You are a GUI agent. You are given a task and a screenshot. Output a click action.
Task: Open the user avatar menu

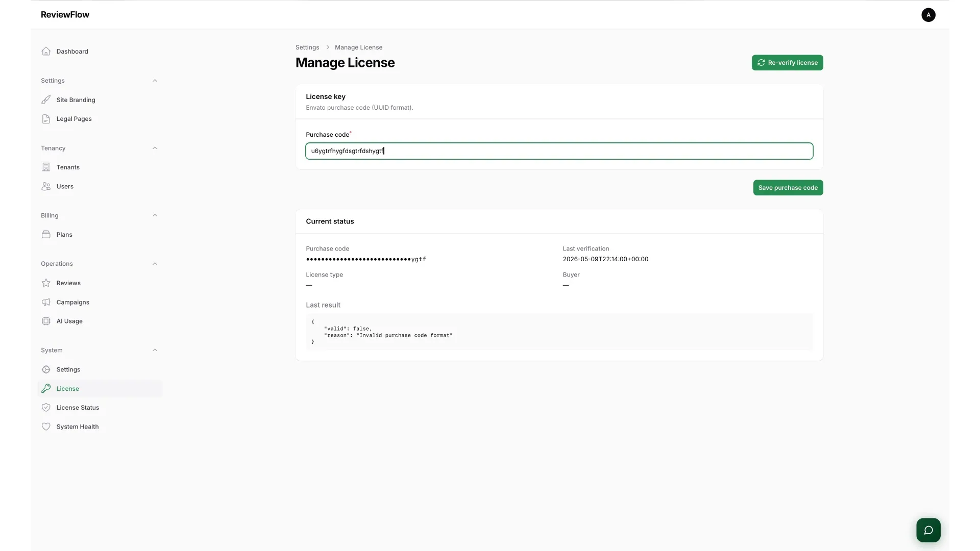(928, 15)
